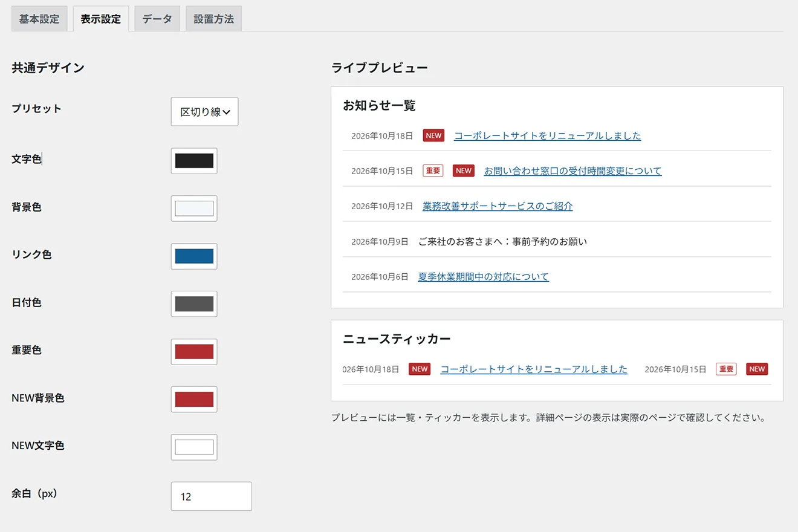Image resolution: width=798 pixels, height=532 pixels.
Task: Click 2026年10月15日 in the ニュースティッカー
Action: 675,369
